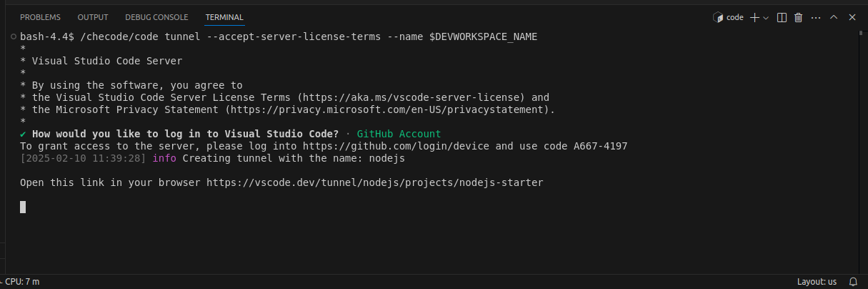Maximize panel size with up chevron
Image resolution: width=868 pixels, height=289 pixels.
[x=833, y=17]
